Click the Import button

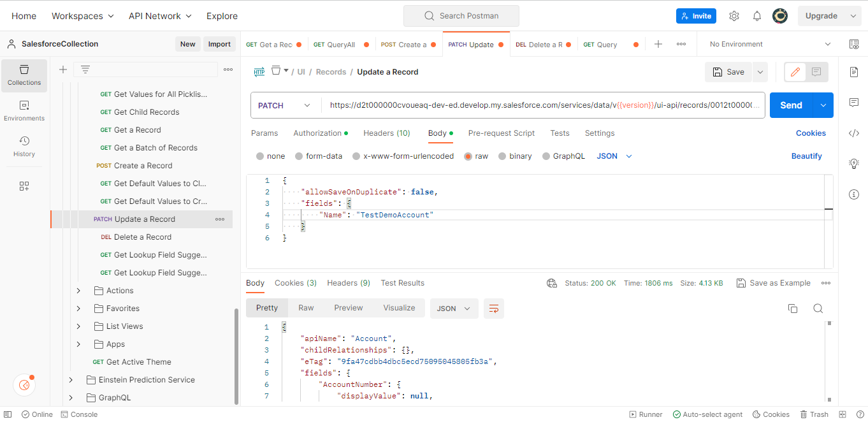click(219, 44)
